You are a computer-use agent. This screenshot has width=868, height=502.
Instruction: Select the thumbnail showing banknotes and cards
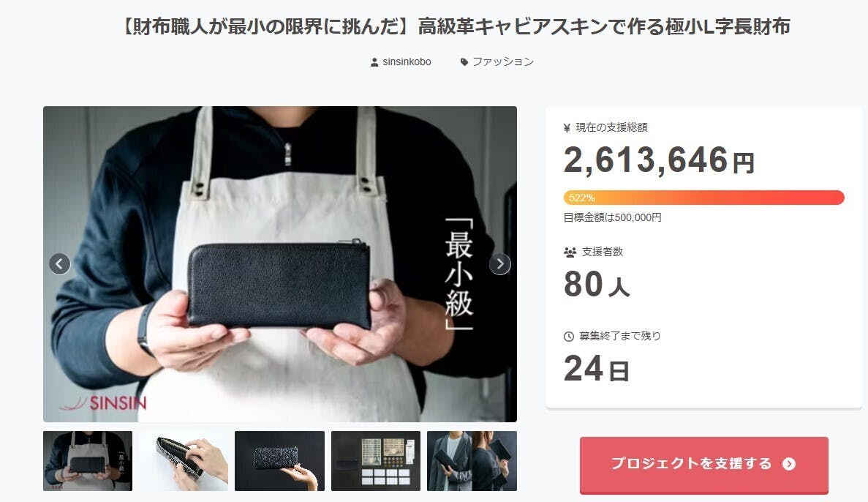point(376,461)
